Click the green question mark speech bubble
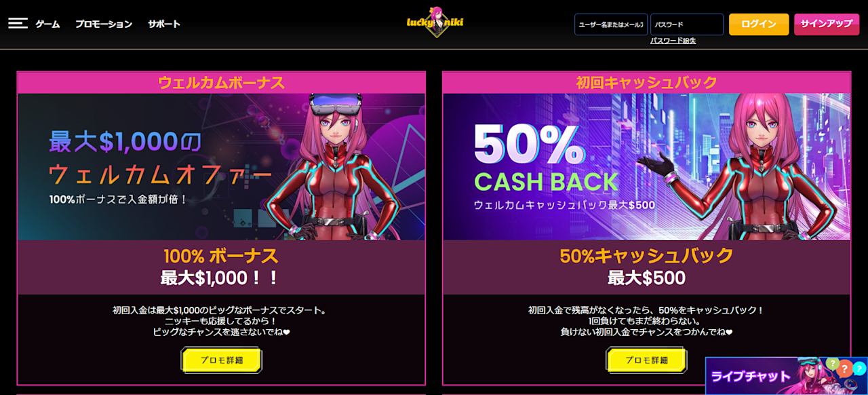 tap(833, 364)
